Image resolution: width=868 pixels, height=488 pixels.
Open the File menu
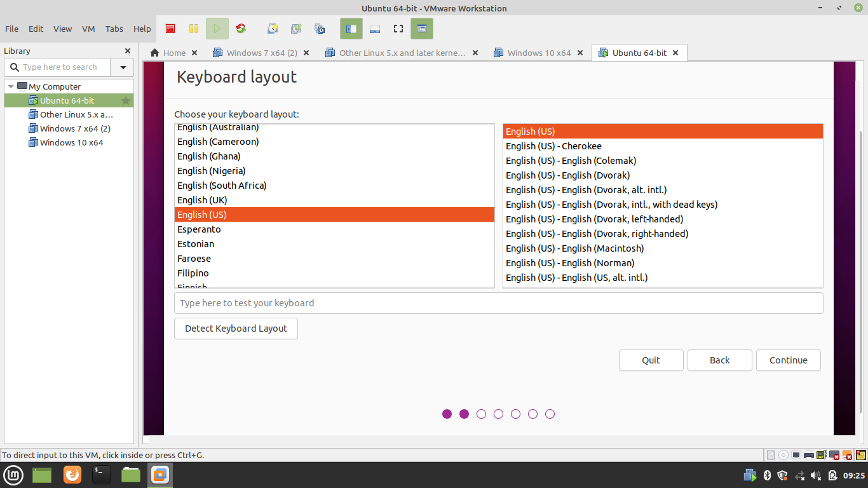click(11, 29)
